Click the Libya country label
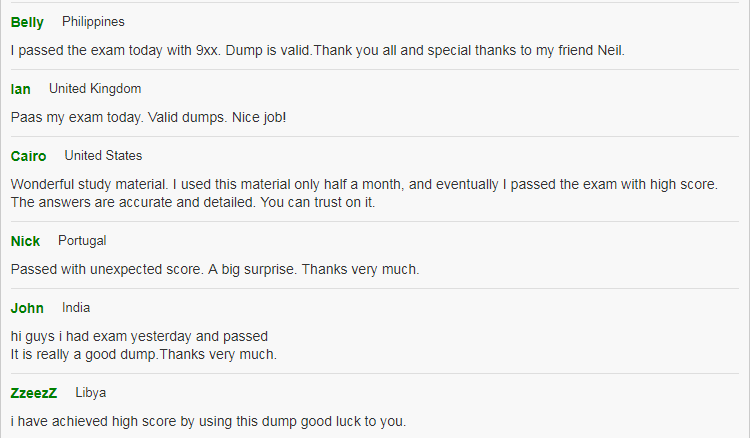This screenshot has height=438, width=751. point(91,393)
